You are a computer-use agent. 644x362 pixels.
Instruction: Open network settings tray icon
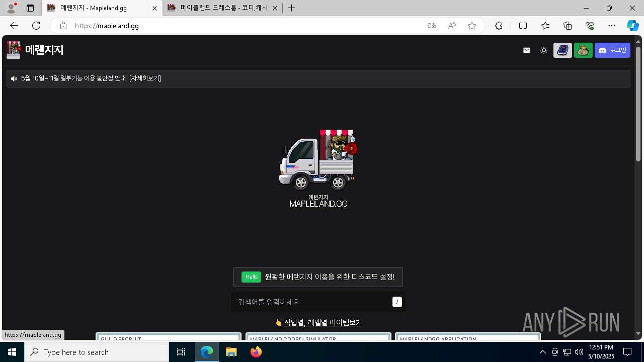567,352
